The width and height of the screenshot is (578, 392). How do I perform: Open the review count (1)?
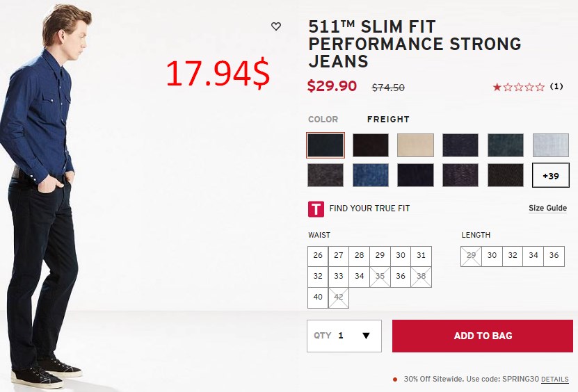pyautogui.click(x=556, y=87)
